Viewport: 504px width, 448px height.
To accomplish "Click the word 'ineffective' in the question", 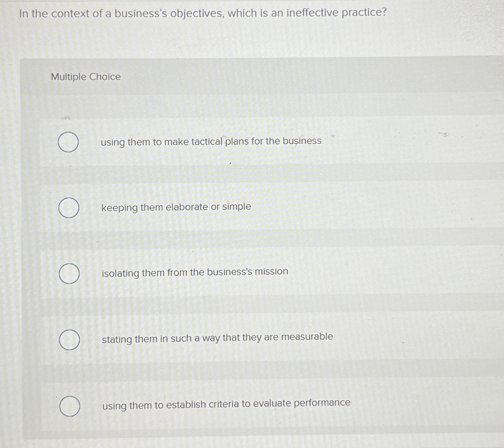I will [x=312, y=13].
